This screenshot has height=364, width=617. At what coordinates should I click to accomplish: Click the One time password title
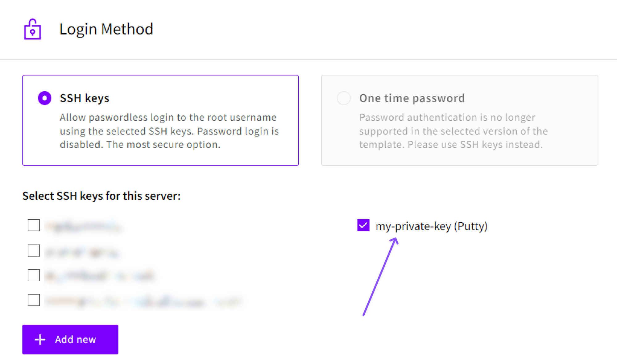tap(412, 98)
